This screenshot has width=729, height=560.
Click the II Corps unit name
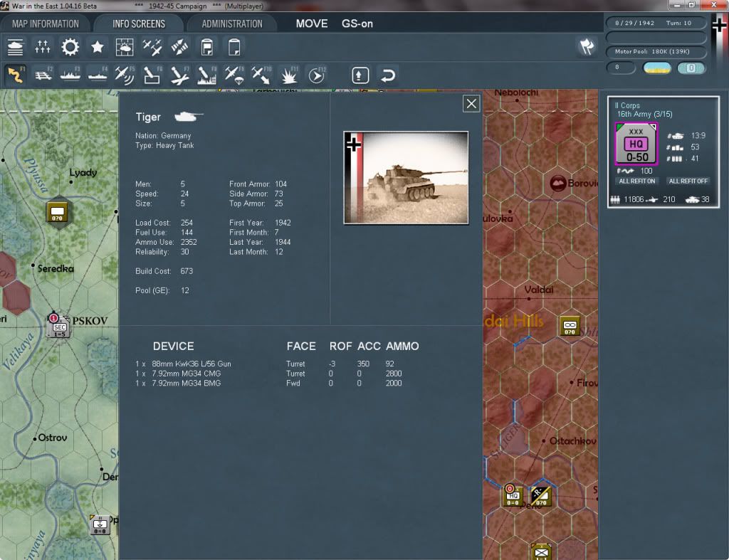click(627, 105)
